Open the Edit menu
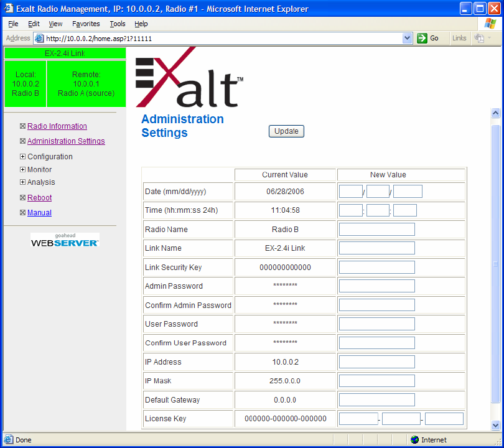The height and width of the screenshot is (448, 504). click(x=34, y=24)
